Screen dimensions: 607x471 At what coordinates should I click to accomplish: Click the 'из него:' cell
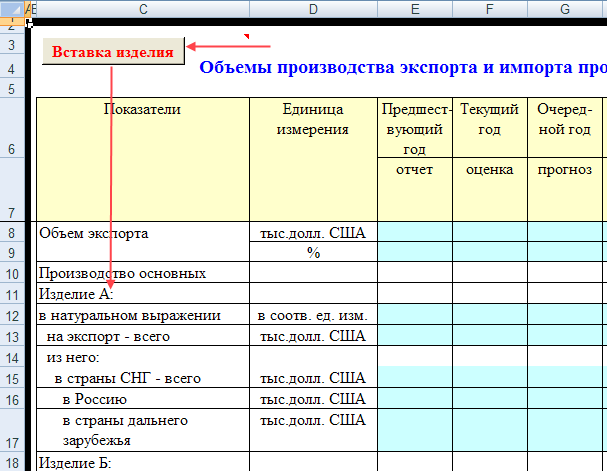click(x=143, y=356)
